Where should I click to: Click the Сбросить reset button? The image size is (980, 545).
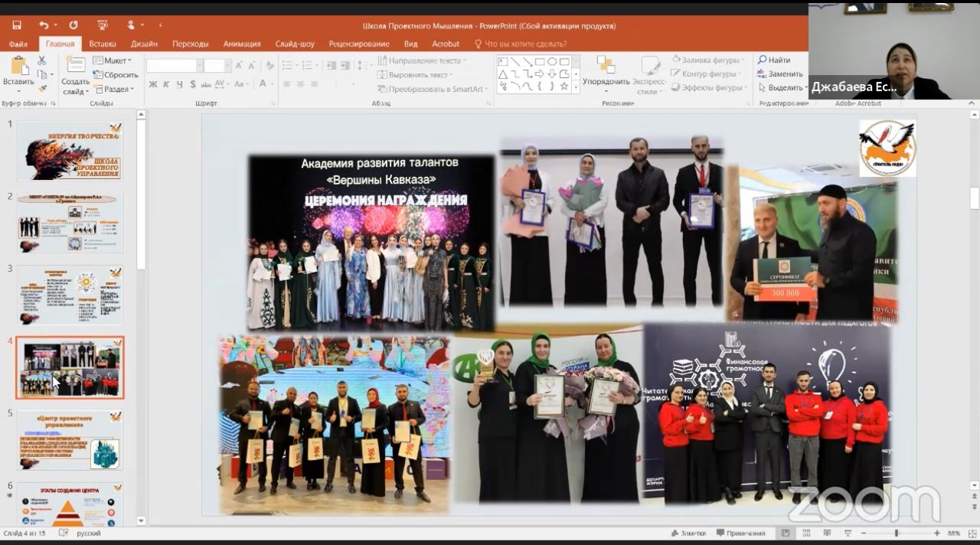(x=116, y=75)
